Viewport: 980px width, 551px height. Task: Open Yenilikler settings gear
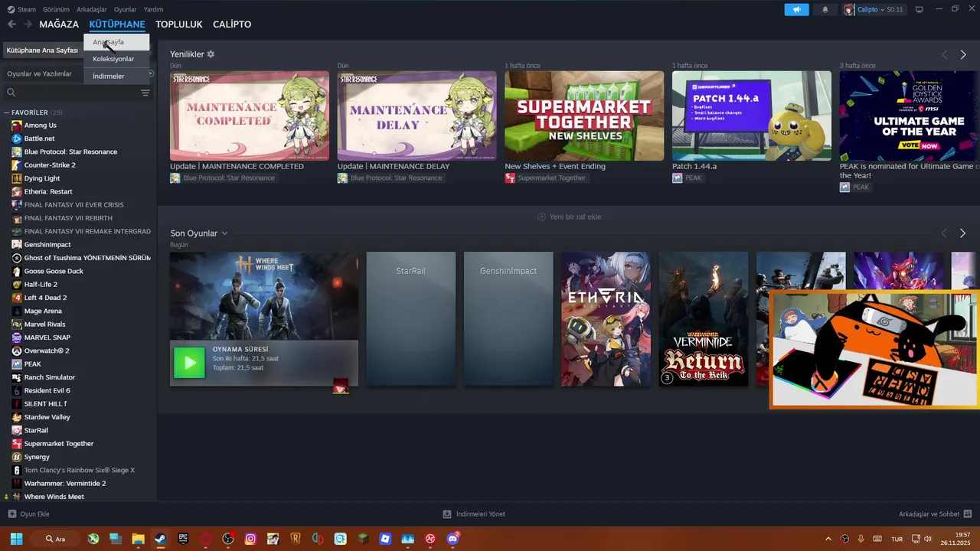[x=211, y=54]
